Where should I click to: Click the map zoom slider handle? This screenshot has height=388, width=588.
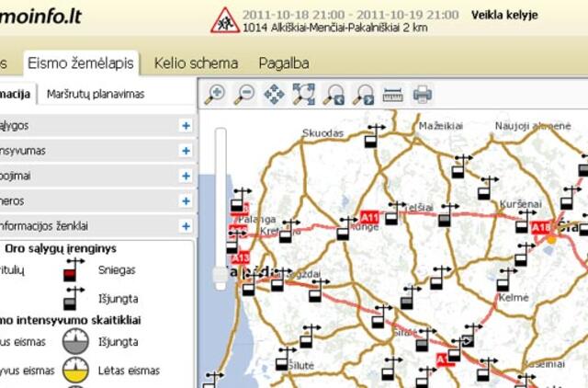click(x=220, y=277)
